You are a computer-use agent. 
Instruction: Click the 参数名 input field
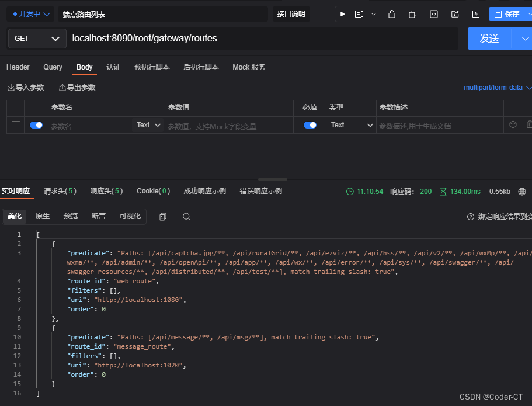[x=90, y=126]
